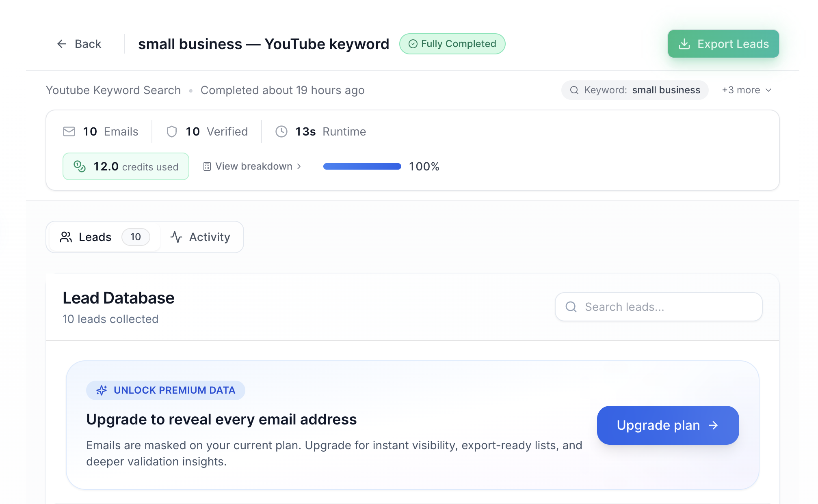This screenshot has width=818, height=504.
Task: Click the magnifier icon in Keyword chip
Action: coord(574,90)
